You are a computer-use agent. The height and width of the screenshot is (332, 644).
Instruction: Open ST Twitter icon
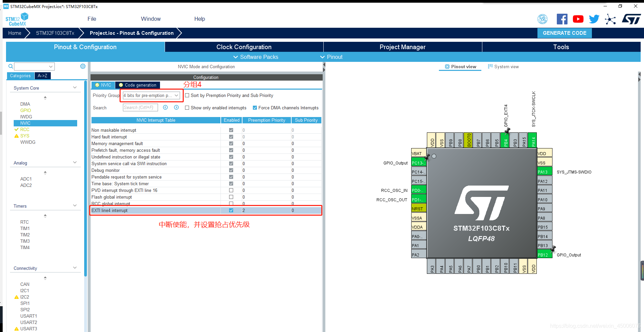pos(594,19)
